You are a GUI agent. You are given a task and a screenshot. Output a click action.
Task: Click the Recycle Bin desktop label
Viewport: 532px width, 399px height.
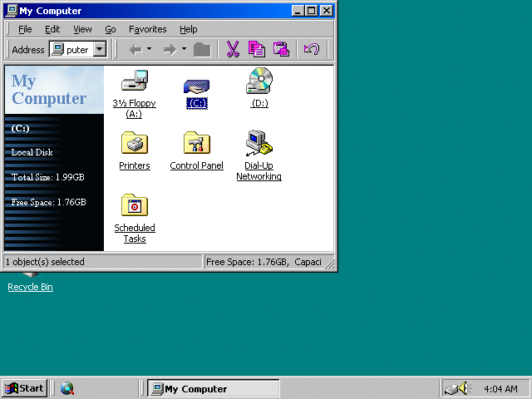(x=30, y=287)
